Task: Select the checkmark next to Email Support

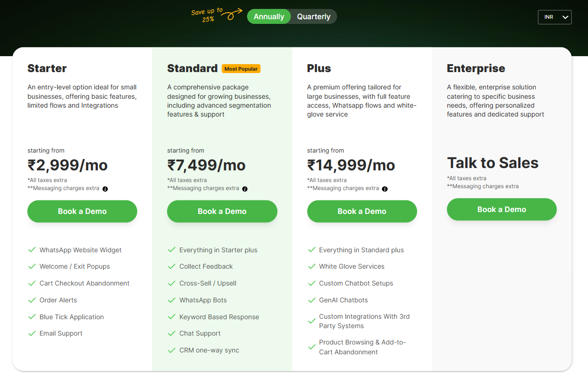Action: point(32,333)
